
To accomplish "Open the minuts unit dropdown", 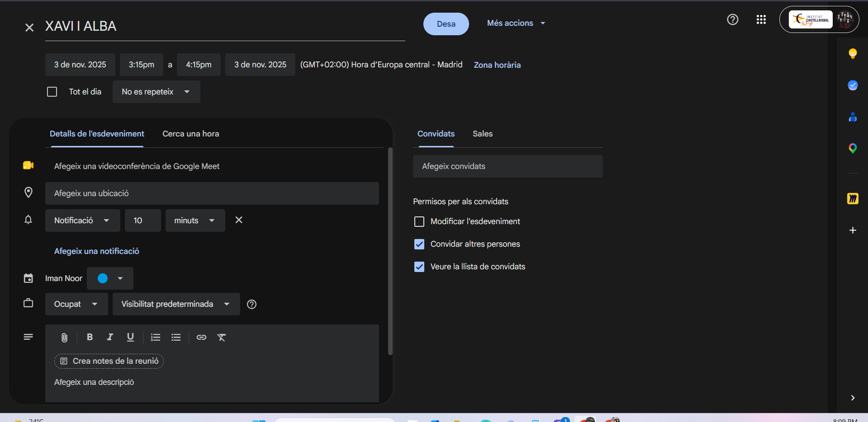I will pos(195,220).
